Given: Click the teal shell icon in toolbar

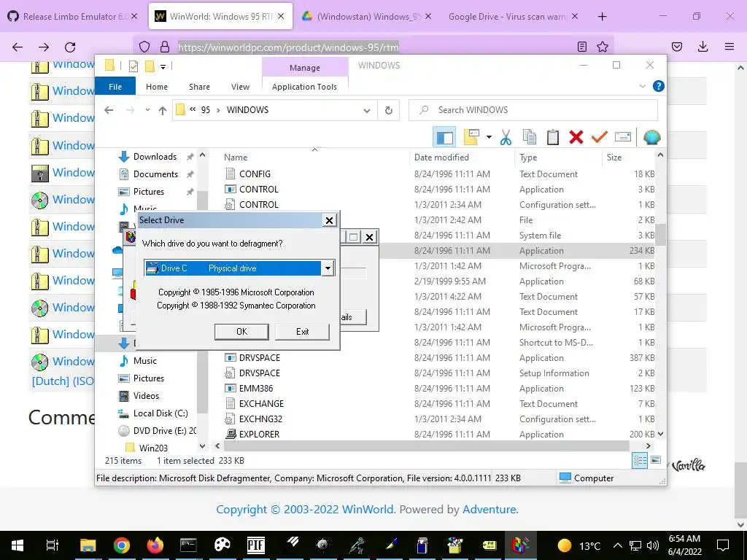Looking at the screenshot, I should (651, 137).
